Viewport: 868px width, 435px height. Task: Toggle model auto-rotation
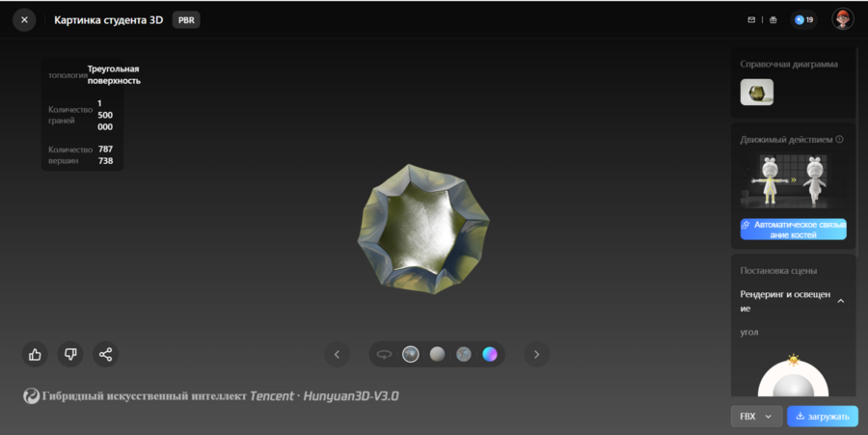[384, 354]
